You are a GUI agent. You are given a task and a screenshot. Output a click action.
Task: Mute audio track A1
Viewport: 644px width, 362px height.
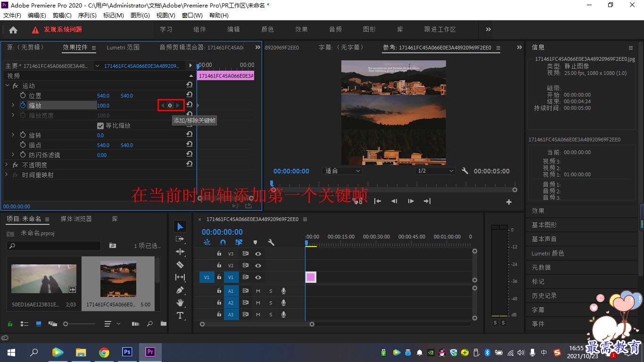[258, 291]
